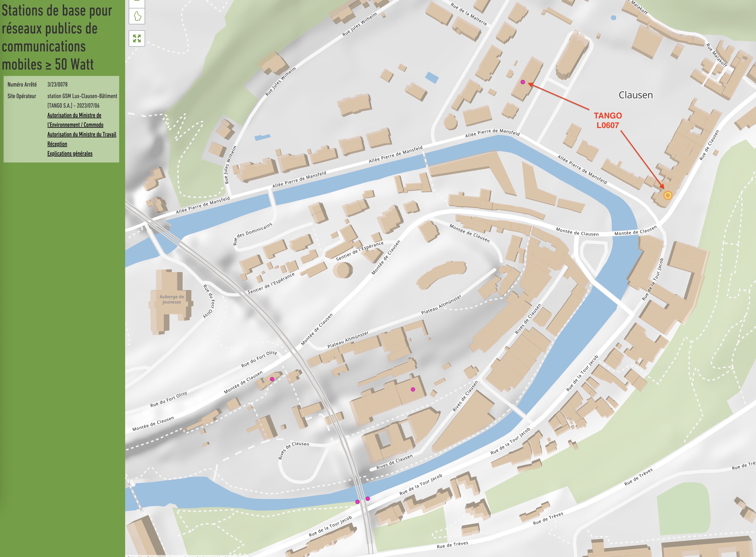Image resolution: width=756 pixels, height=557 pixels.
Task: Open Autorisation du Ministre du Travail link
Action: (81, 134)
